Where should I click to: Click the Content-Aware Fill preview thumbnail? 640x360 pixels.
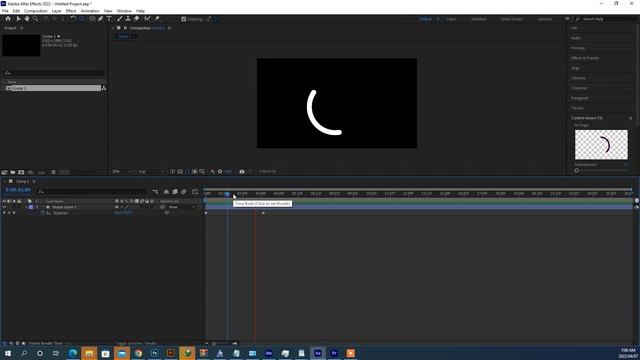tap(601, 145)
